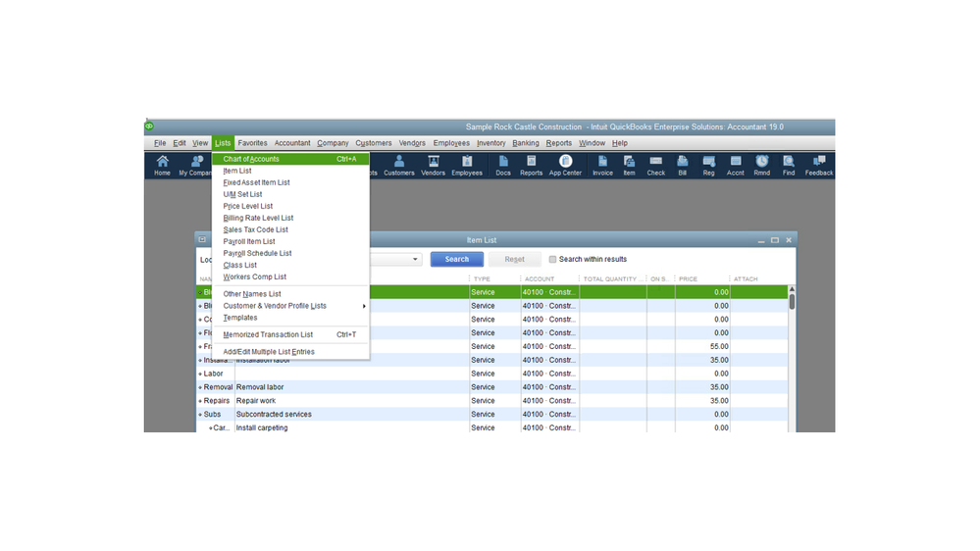Open the Vendors menu
Image resolution: width=980 pixels, height=551 pixels.
[x=412, y=143]
